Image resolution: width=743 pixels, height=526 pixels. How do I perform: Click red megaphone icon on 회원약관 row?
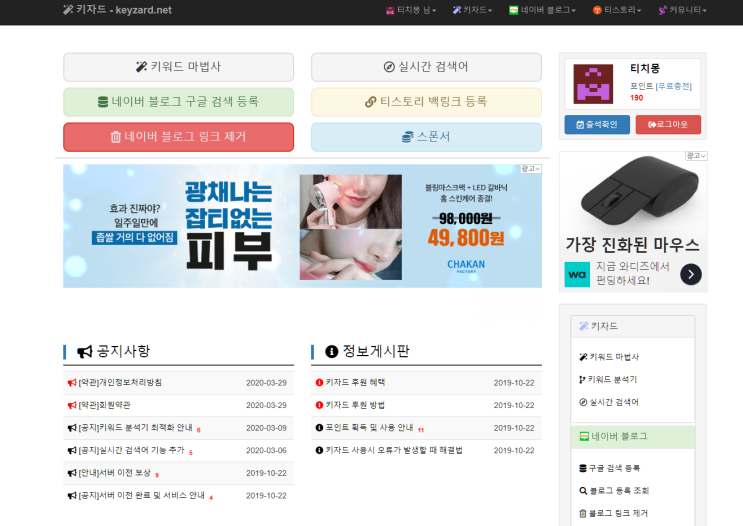72,405
